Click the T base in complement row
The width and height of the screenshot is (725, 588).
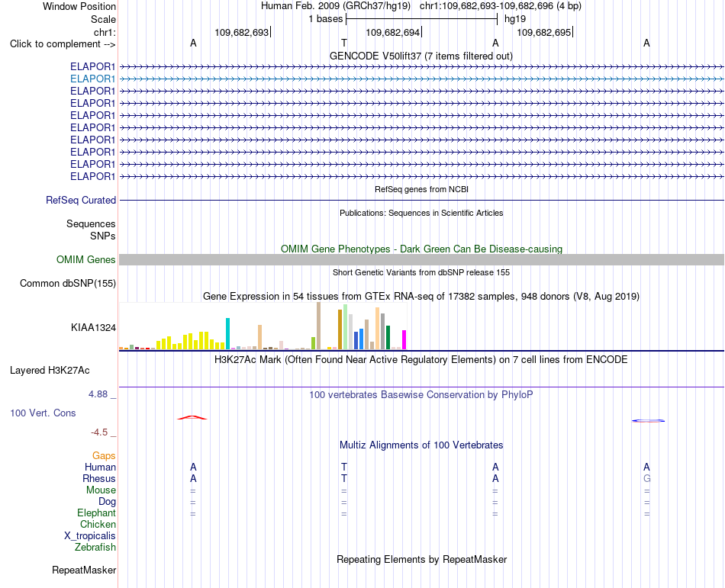click(344, 43)
